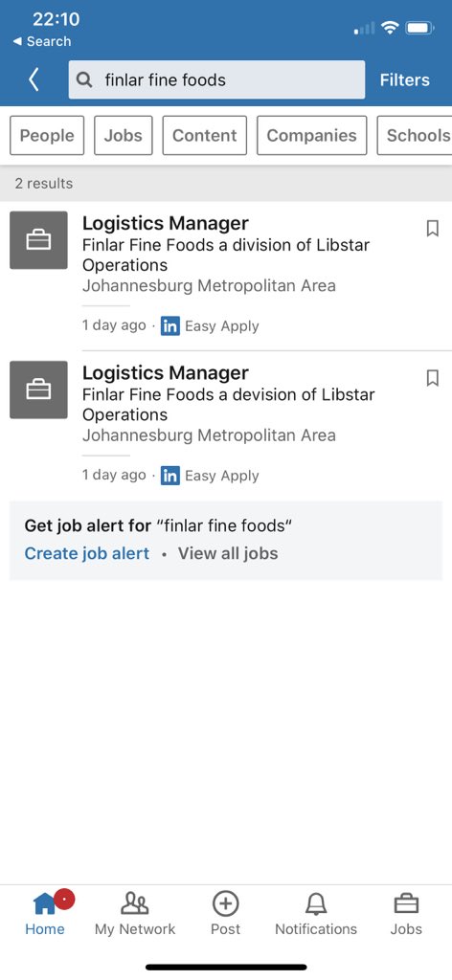Open My Network from bottom bar
Image resolution: width=452 pixels, height=980 pixels.
(135, 903)
